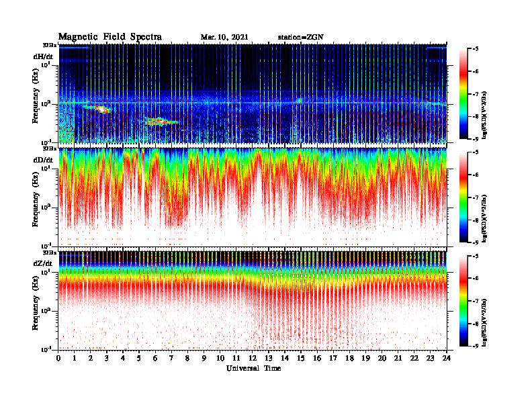This screenshot has height=411, width=532.
Task: Click the date 'Mar. 10, 2021'
Action: pos(224,37)
